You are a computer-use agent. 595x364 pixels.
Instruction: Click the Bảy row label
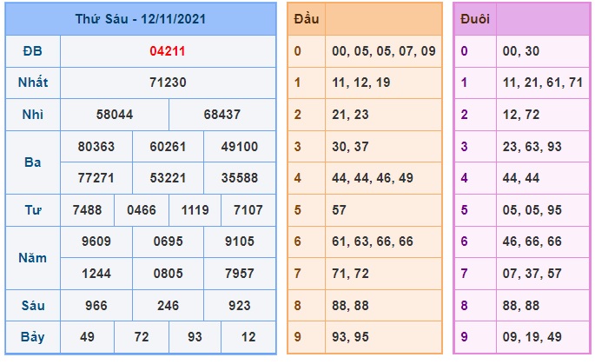(33, 337)
